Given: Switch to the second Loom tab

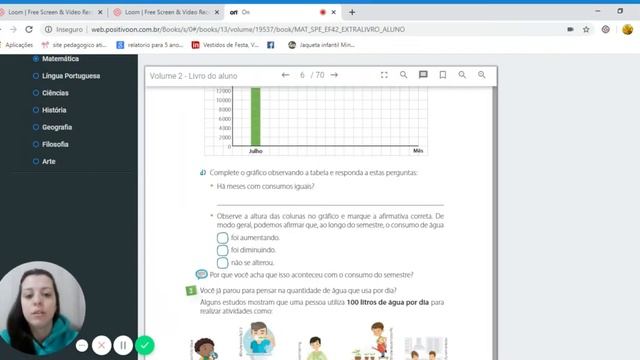Looking at the screenshot, I should 167,12.
